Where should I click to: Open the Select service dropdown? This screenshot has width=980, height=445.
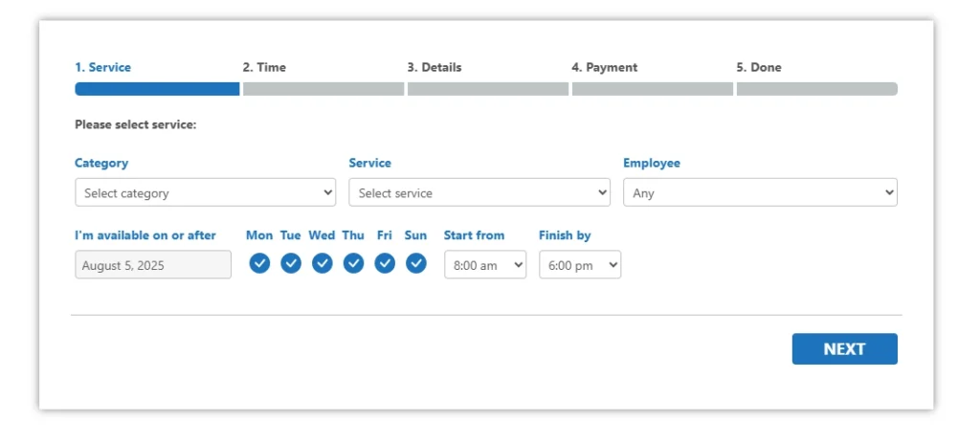[479, 192]
